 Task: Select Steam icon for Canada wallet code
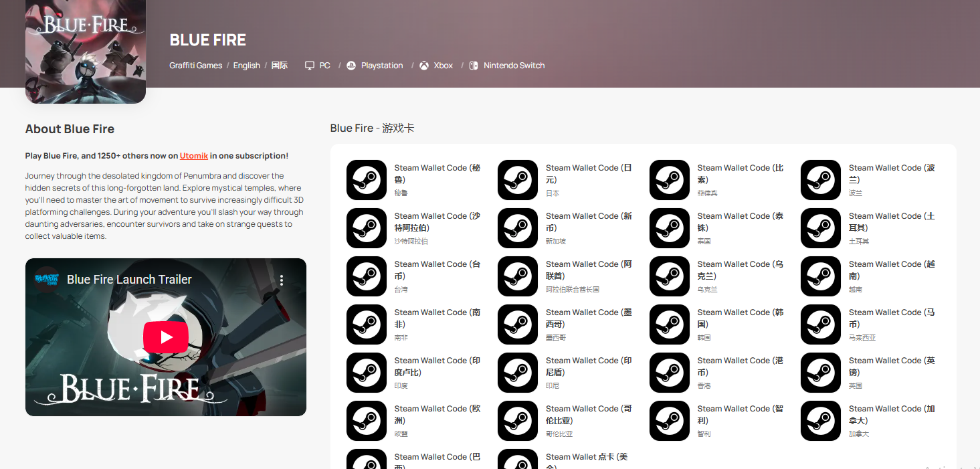(x=821, y=421)
